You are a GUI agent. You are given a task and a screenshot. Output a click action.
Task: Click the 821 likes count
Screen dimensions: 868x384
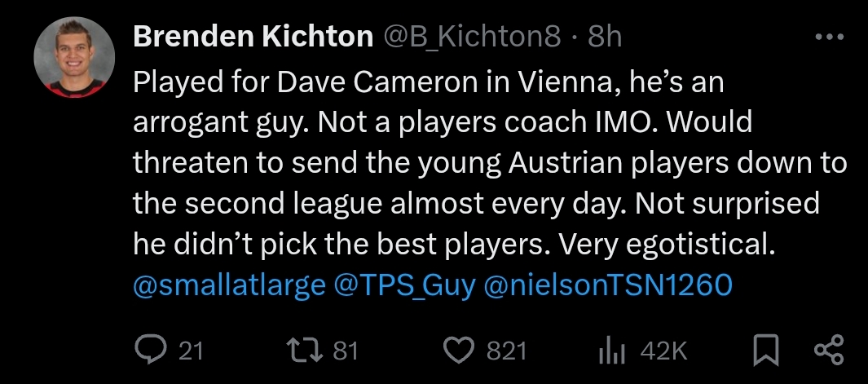click(x=507, y=351)
